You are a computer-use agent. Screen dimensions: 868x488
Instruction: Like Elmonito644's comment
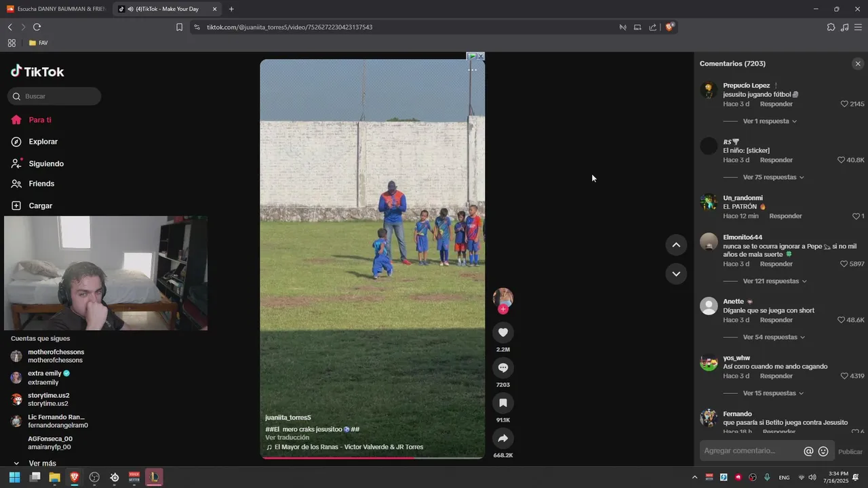pos(844,264)
